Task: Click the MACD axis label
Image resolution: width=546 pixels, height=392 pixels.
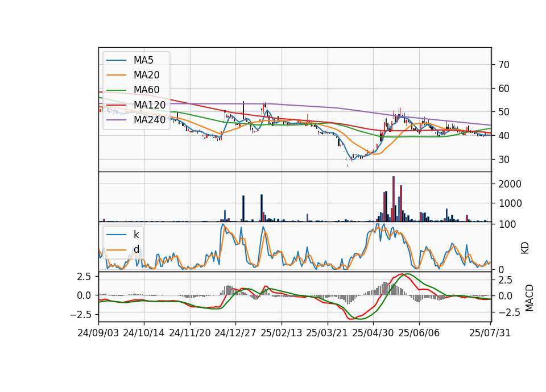Action: tap(530, 298)
